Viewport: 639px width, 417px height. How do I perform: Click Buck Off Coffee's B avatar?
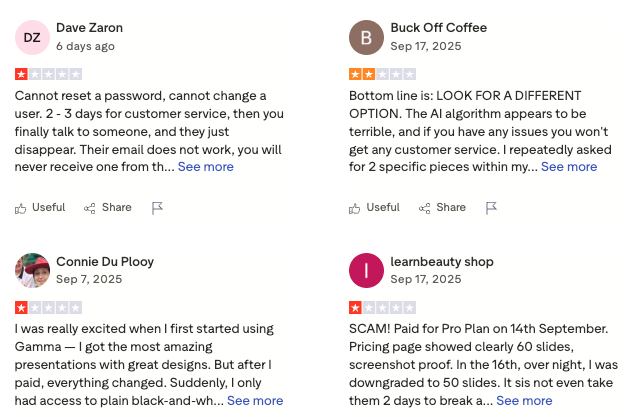click(x=366, y=37)
